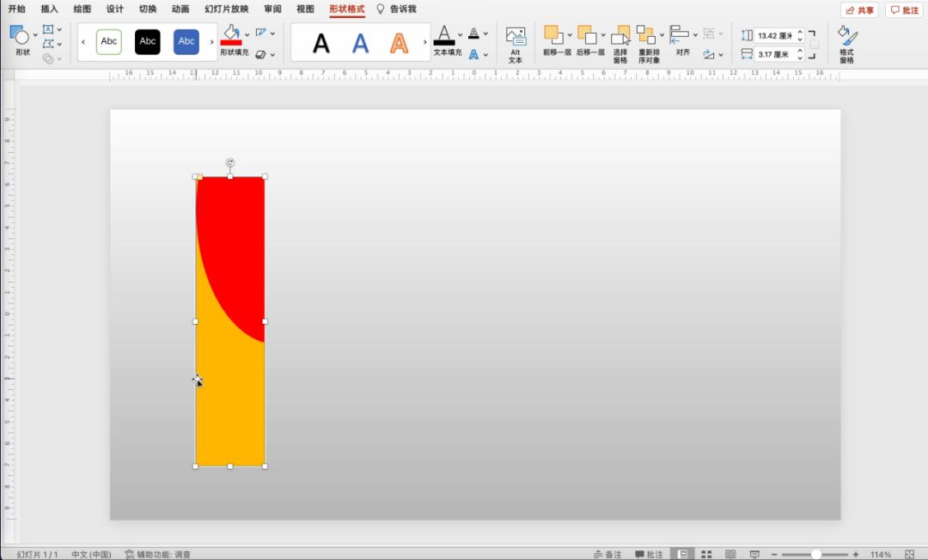Click the zoom slider handle
The width and height of the screenshot is (928, 560).
[816, 555]
